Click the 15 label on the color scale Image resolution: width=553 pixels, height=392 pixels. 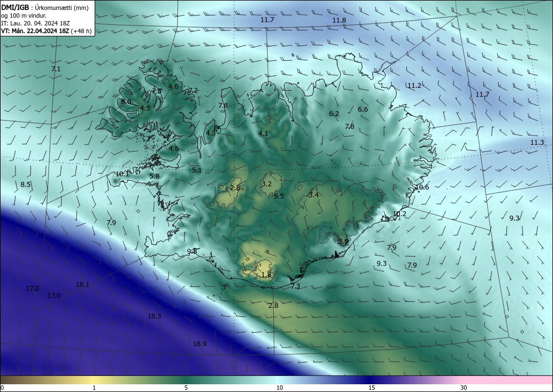coord(372,388)
